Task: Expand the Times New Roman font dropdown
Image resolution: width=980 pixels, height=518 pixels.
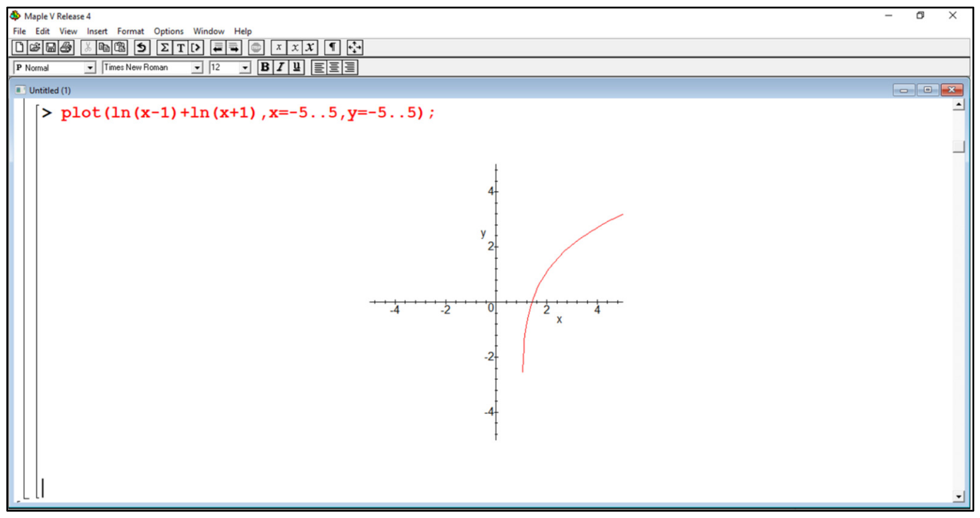Action: click(197, 68)
